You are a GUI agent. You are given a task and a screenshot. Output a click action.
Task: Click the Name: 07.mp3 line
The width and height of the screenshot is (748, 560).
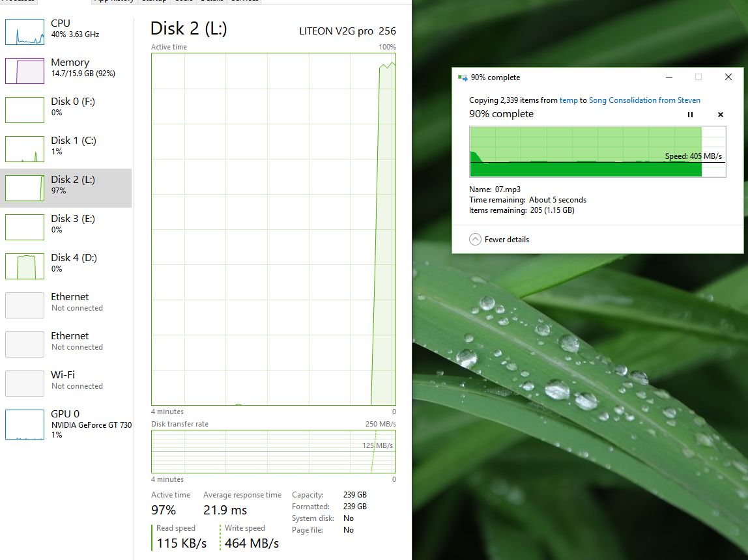point(495,189)
